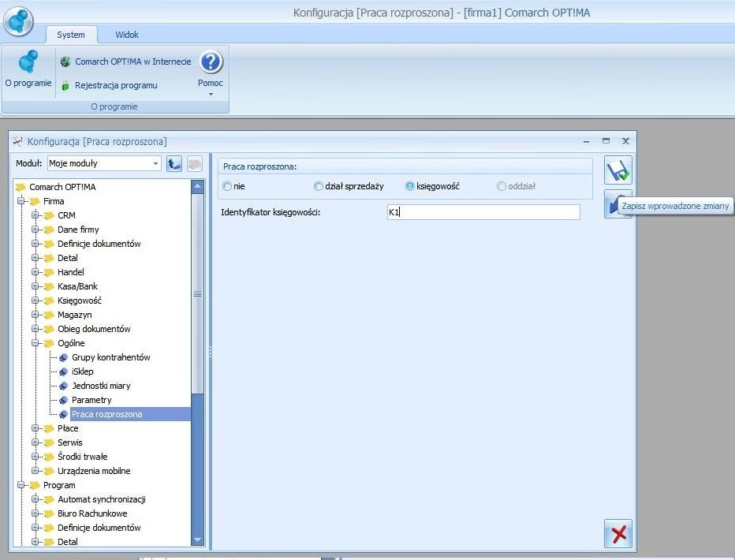Screen dimensions: 735x560
Task: Collapse the Program tree branch
Action: [x=21, y=485]
